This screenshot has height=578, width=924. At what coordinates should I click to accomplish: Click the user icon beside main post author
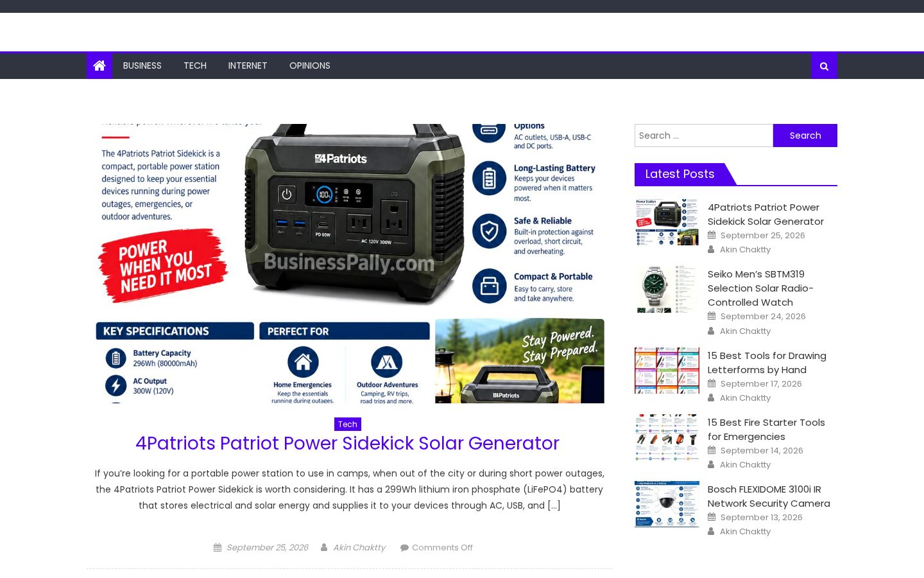click(x=324, y=548)
